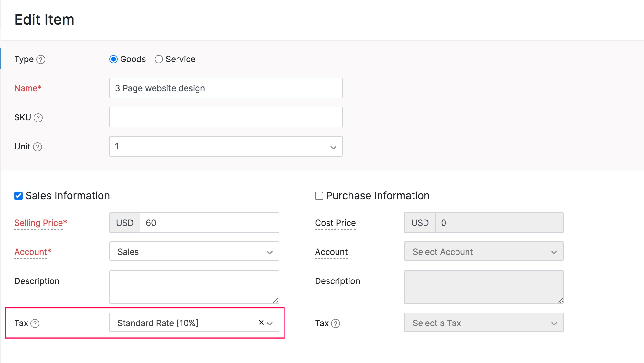Open the Type help tooltip

point(40,59)
